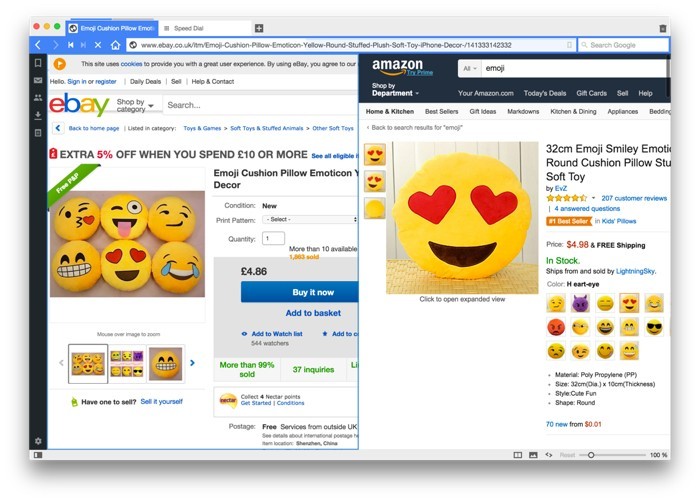Screen dimensions: 700x502
Task: Open the Mail panel icon in sidebar
Action: (38, 80)
